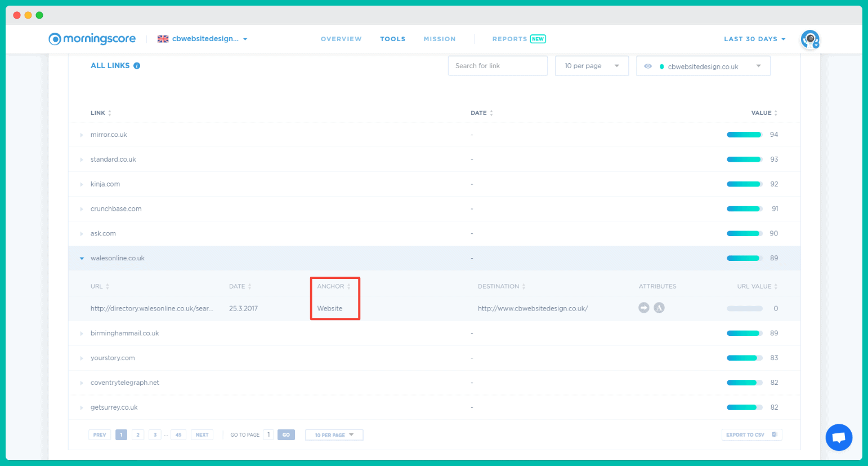Open the Reports tab
The width and height of the screenshot is (868, 466).
[x=509, y=39]
